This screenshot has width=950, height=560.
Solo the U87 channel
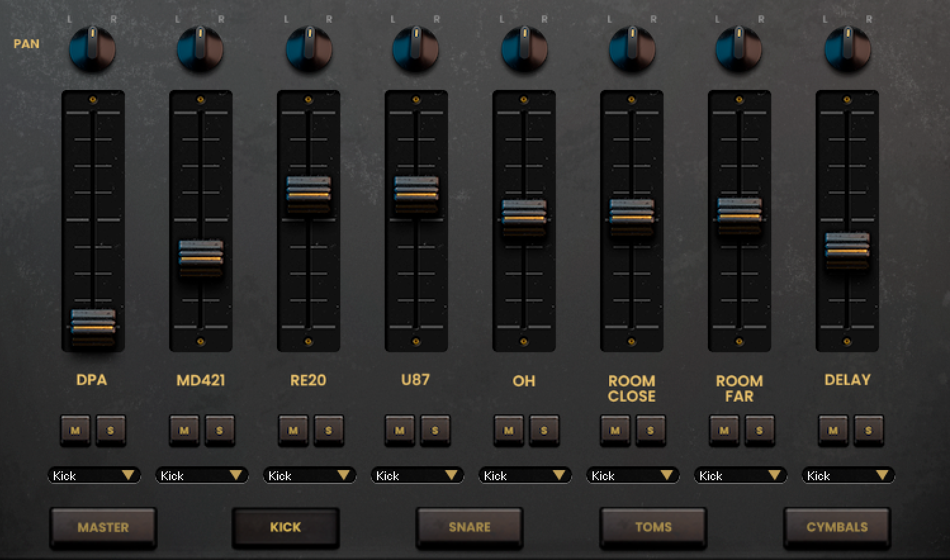(435, 430)
